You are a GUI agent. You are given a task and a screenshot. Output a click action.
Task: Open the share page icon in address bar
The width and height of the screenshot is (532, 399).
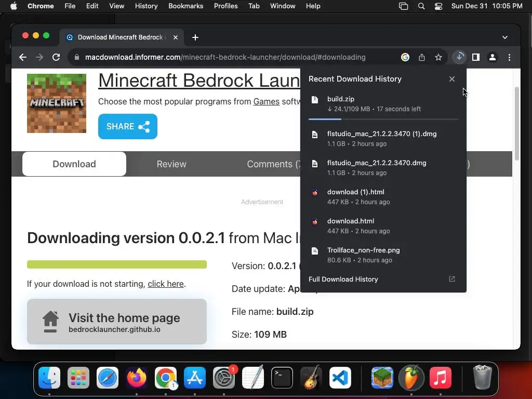(x=422, y=57)
